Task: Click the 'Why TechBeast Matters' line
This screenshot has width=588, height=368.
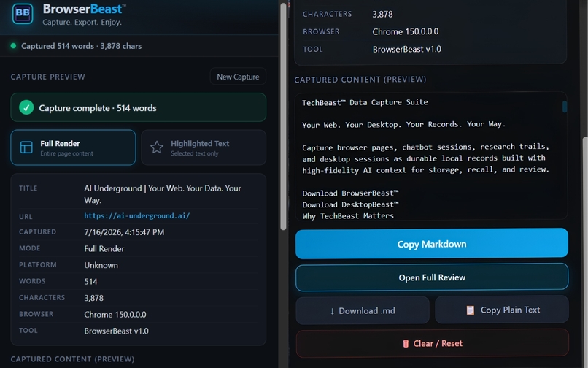Action: point(348,216)
